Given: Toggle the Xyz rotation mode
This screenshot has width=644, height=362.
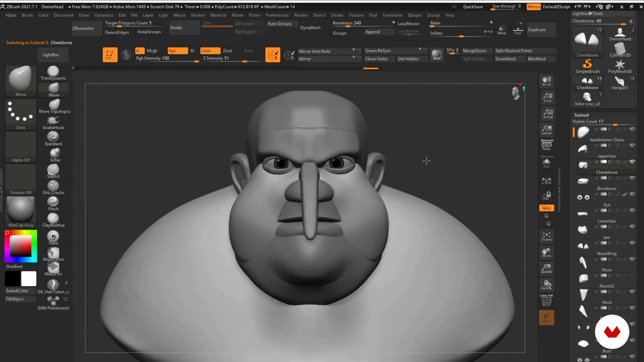Looking at the screenshot, I should pos(547,208).
